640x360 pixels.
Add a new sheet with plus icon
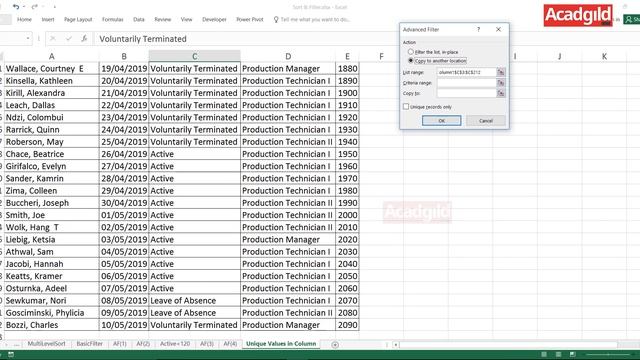(335, 344)
